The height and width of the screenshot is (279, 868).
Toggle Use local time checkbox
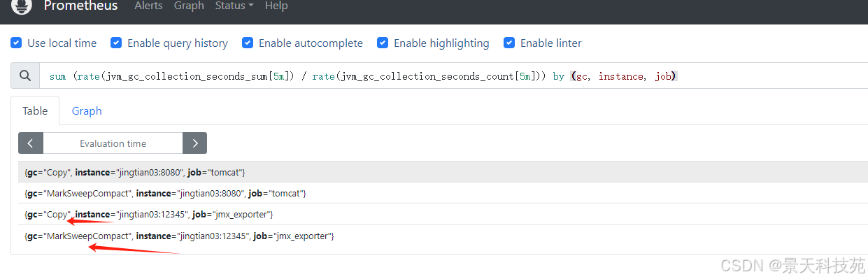click(16, 43)
